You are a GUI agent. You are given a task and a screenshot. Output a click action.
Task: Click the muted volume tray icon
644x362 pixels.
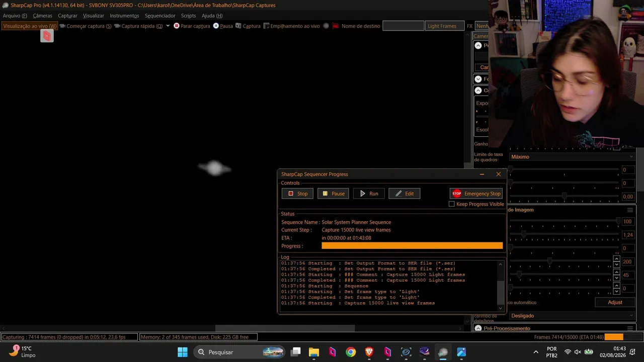(578, 352)
